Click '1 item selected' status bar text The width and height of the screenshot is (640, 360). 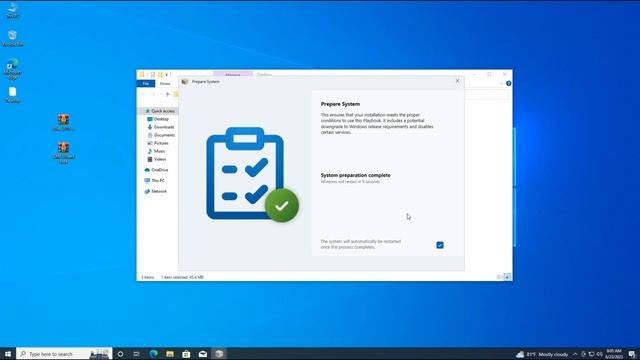click(x=182, y=277)
